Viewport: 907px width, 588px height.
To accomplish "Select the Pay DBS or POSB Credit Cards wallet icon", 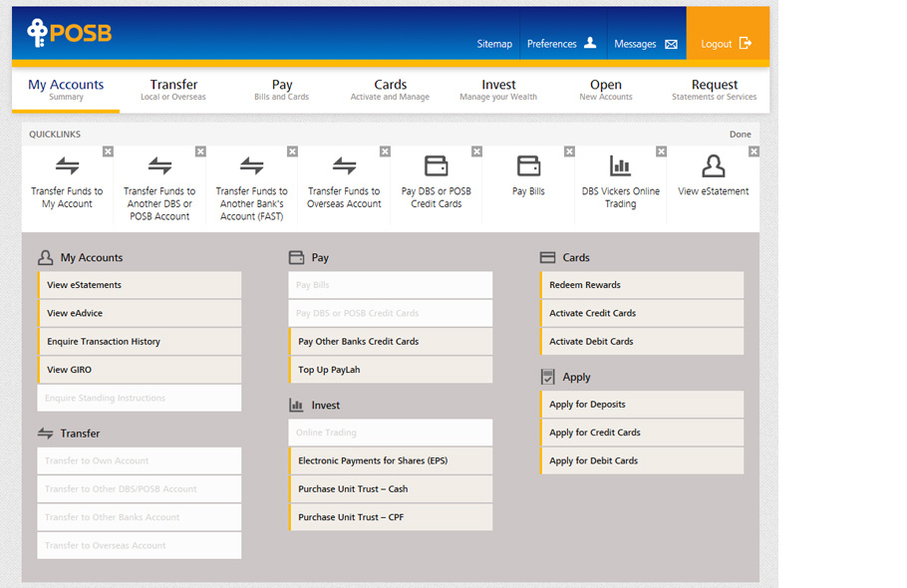I will tap(436, 165).
